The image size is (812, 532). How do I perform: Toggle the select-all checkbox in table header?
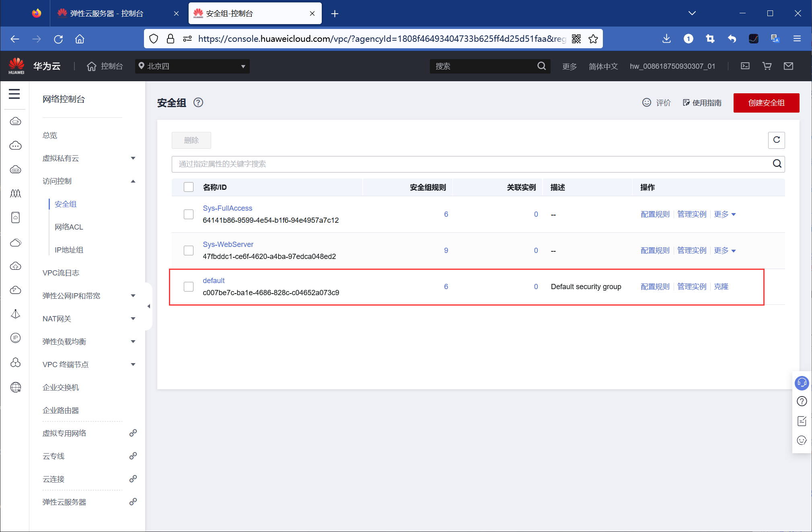[189, 187]
